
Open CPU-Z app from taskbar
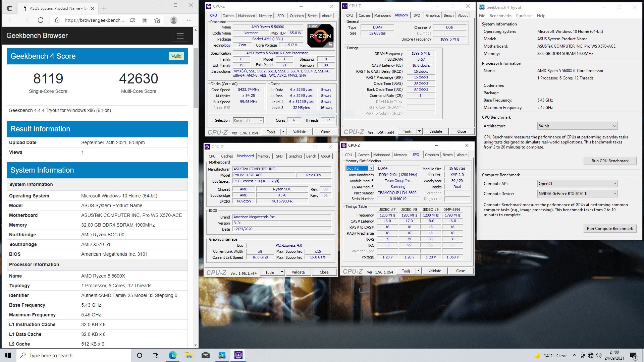[238, 355]
